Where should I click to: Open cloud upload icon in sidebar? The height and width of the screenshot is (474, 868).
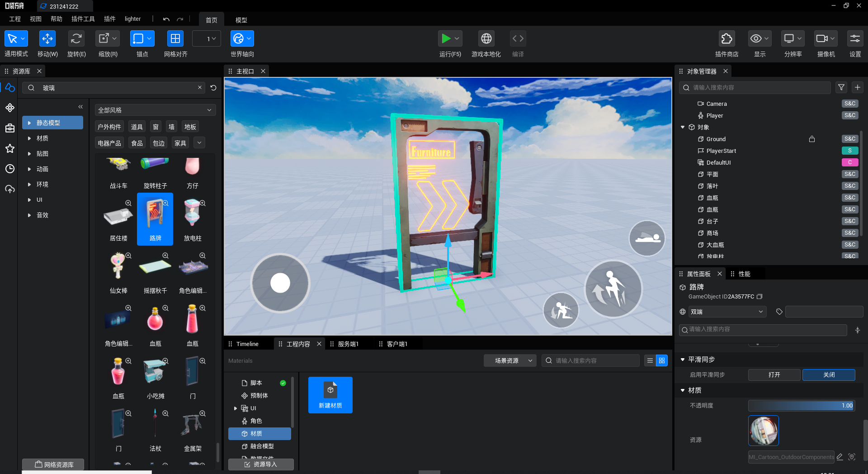click(x=10, y=189)
